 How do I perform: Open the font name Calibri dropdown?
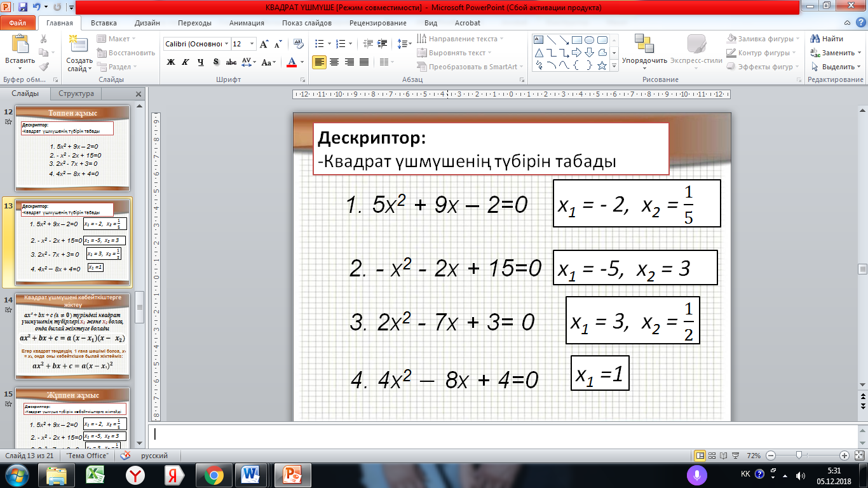click(226, 44)
